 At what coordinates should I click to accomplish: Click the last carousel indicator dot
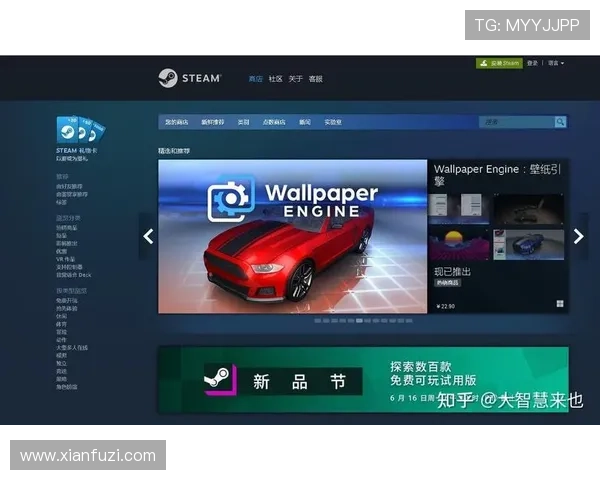[x=409, y=321]
